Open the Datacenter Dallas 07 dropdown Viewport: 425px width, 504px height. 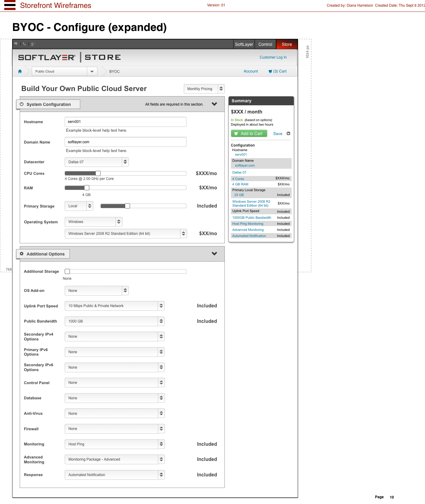(97, 162)
